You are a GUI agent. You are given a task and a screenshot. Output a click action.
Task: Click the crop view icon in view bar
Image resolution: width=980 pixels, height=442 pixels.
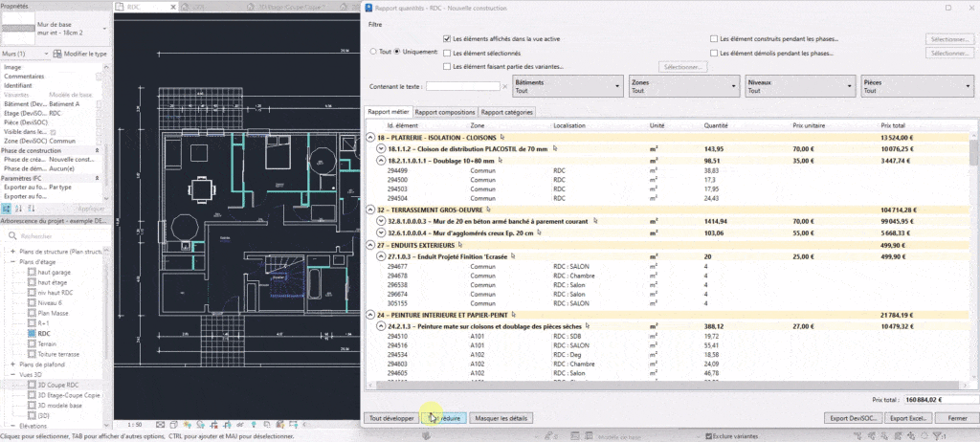(x=213, y=425)
